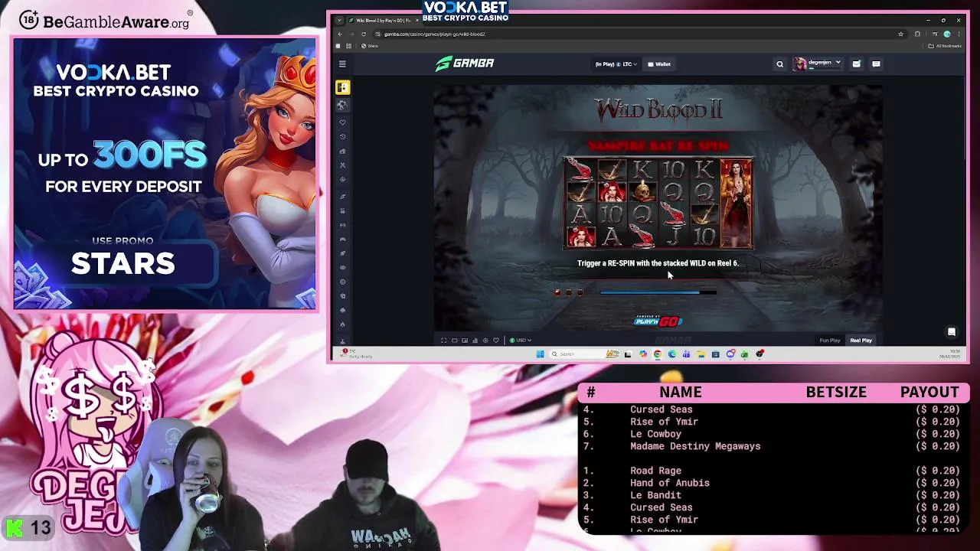Add Wild Blood II to favorites
This screenshot has height=551, width=980.
point(496,341)
